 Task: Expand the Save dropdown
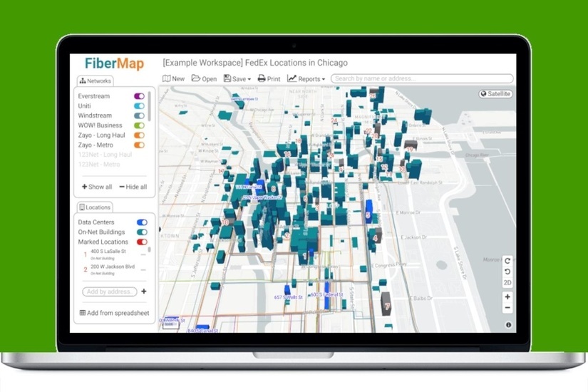pyautogui.click(x=237, y=79)
